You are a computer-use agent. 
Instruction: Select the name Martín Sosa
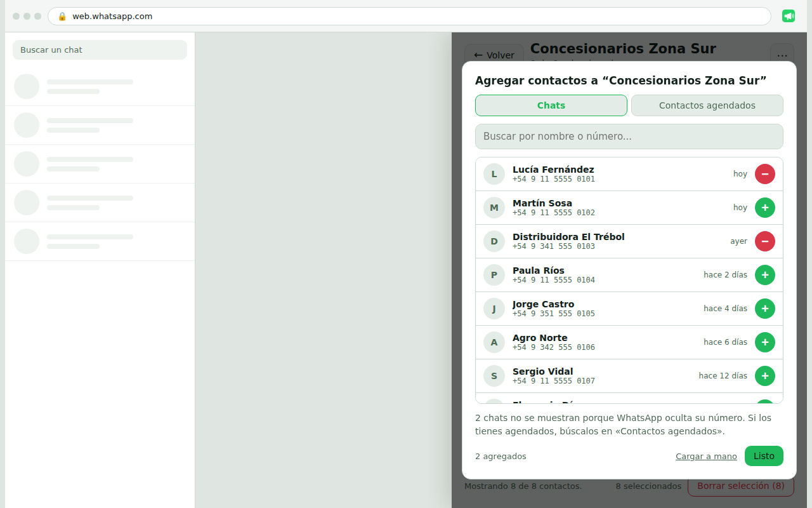click(542, 203)
